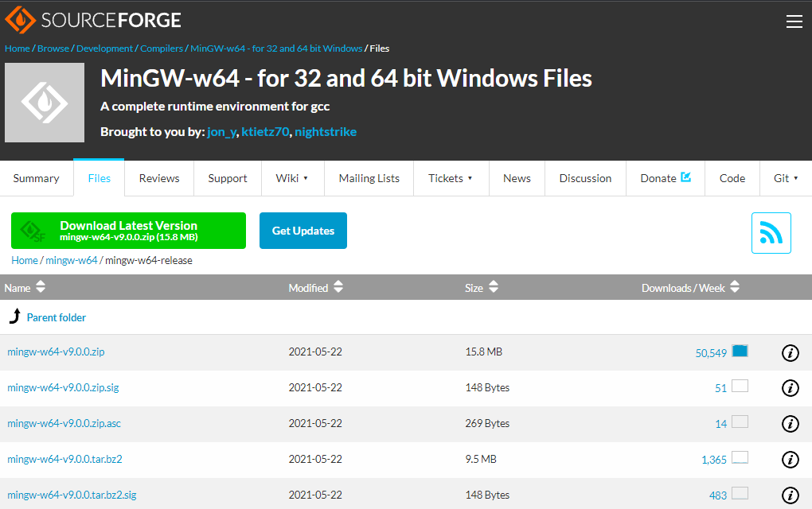View info for mingw-w64-v9.0.0.tar.bz2
812x509 pixels.
coord(791,460)
